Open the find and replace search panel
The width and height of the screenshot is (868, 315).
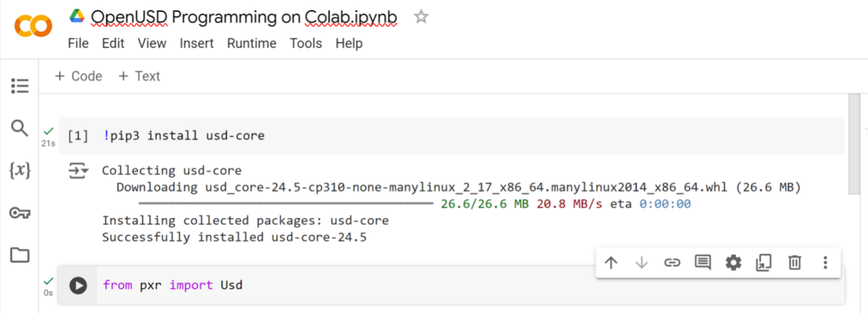tap(19, 128)
